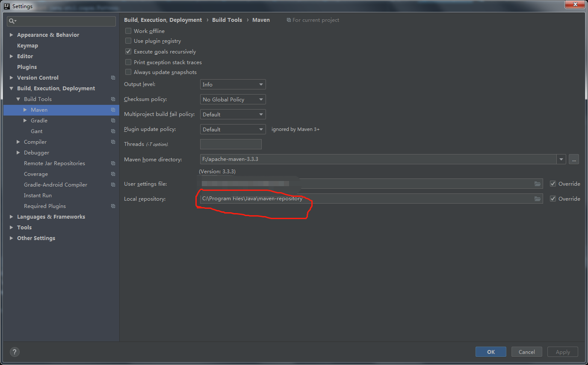Click project-level icon next to Coverage row
Viewport: 588px width, 365px height.
[x=113, y=174]
